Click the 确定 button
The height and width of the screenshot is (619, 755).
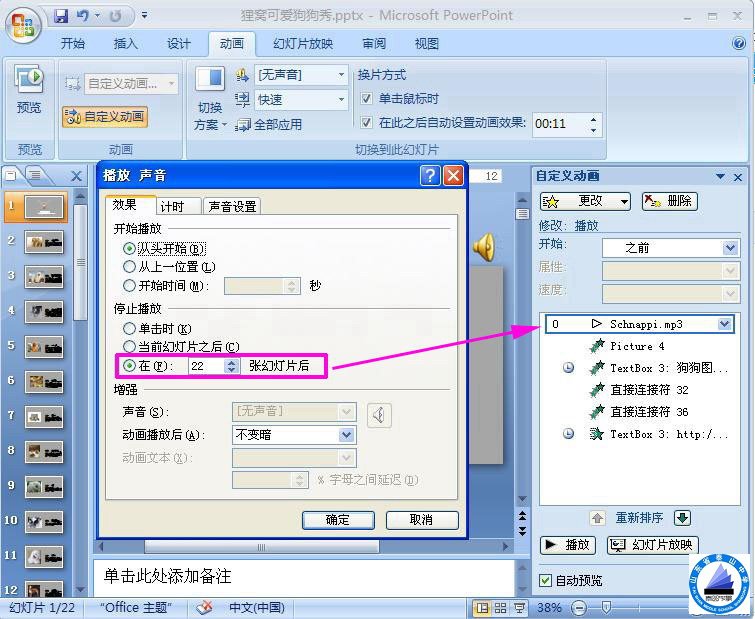(x=338, y=520)
